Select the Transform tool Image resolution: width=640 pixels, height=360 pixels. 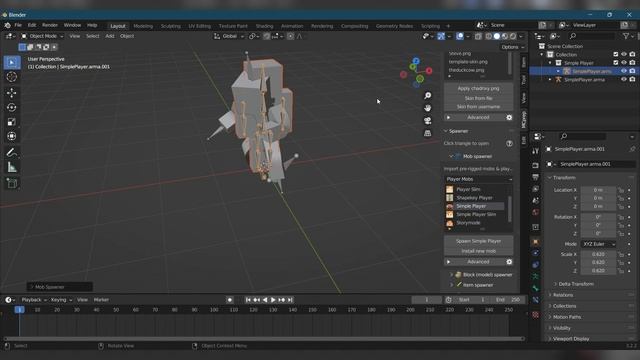(x=12, y=136)
